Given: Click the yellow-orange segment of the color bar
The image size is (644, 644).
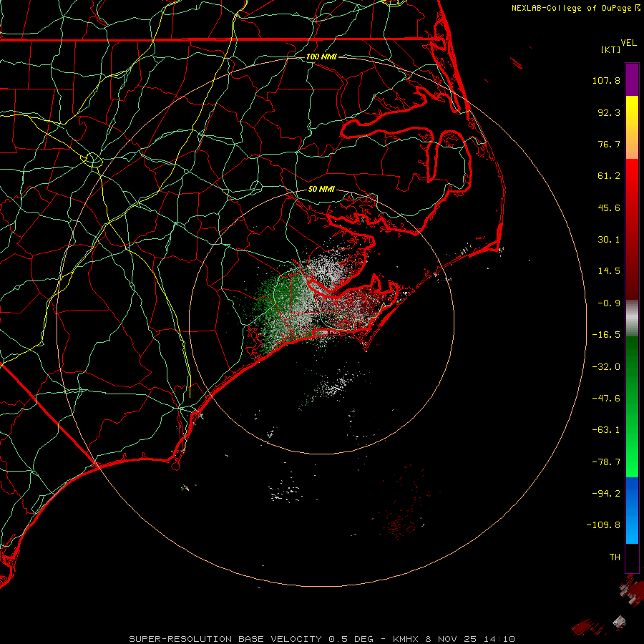Looking at the screenshot, I should click(632, 127).
